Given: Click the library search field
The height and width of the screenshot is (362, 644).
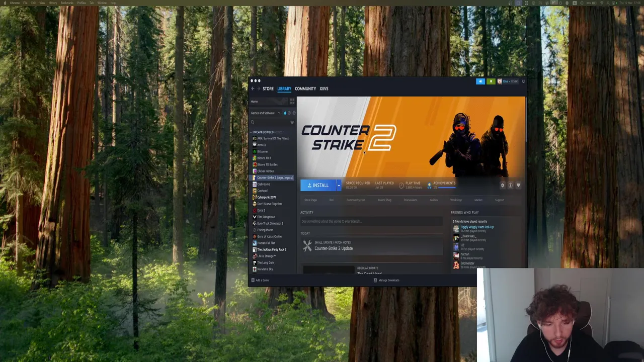Looking at the screenshot, I should (269, 122).
